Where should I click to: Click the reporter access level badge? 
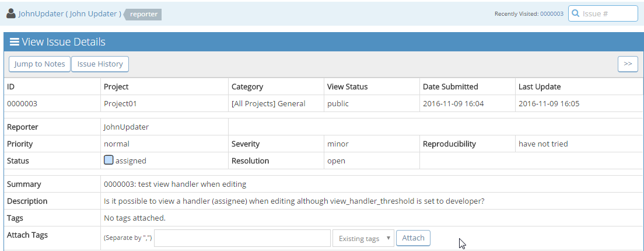click(143, 14)
